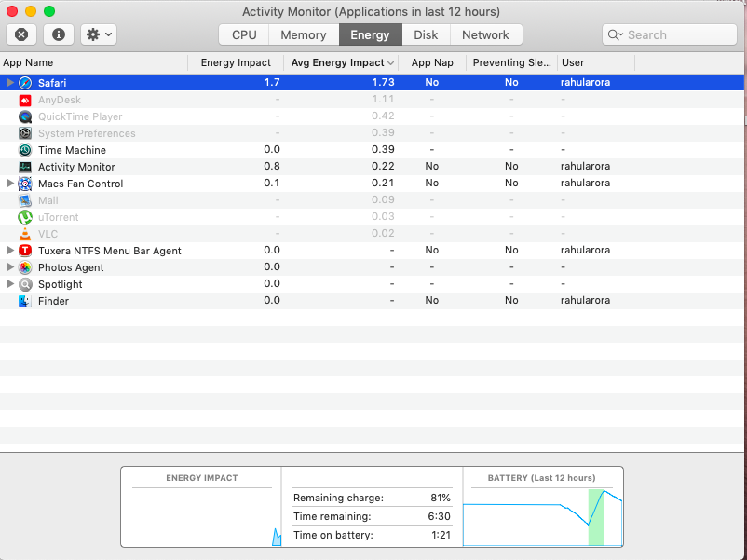Click the Energy Impact graph area

[x=202, y=517]
